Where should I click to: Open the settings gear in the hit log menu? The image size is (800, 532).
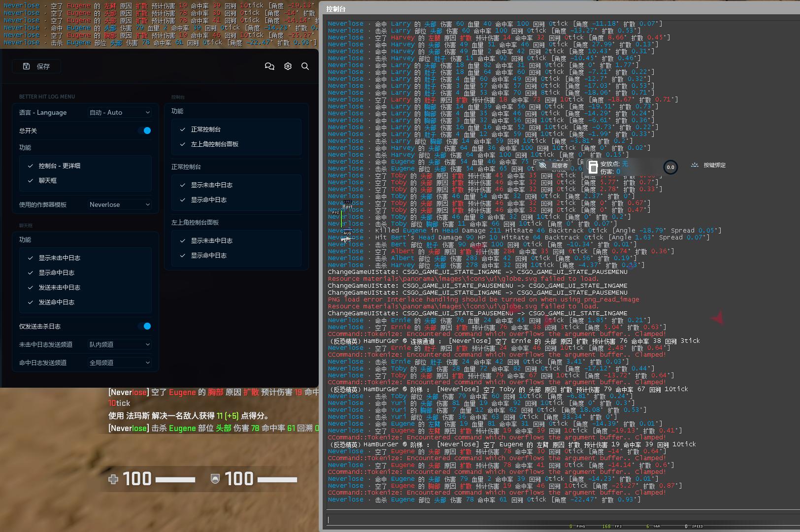288,66
